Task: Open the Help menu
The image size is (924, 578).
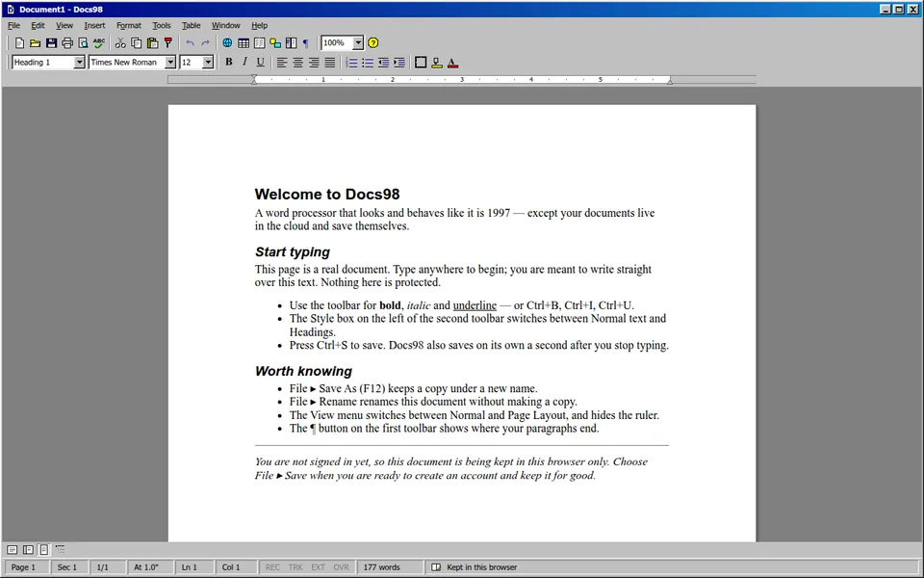Action: click(x=259, y=25)
